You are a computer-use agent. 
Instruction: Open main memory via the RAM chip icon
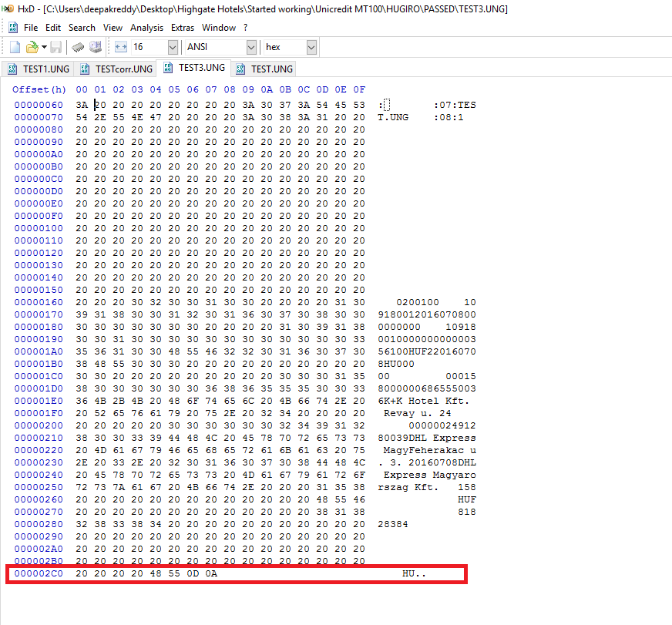coord(77,46)
